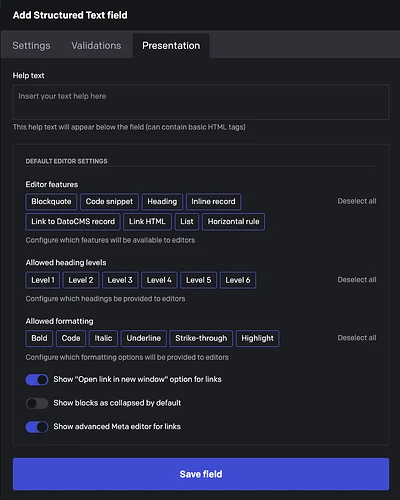Open the Validations tab
The height and width of the screenshot is (500, 400).
[96, 45]
